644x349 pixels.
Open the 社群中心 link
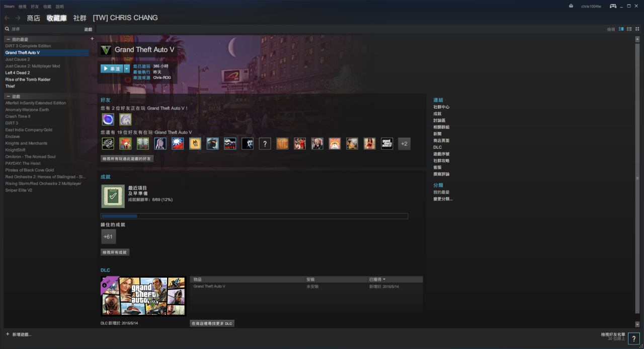coord(441,107)
